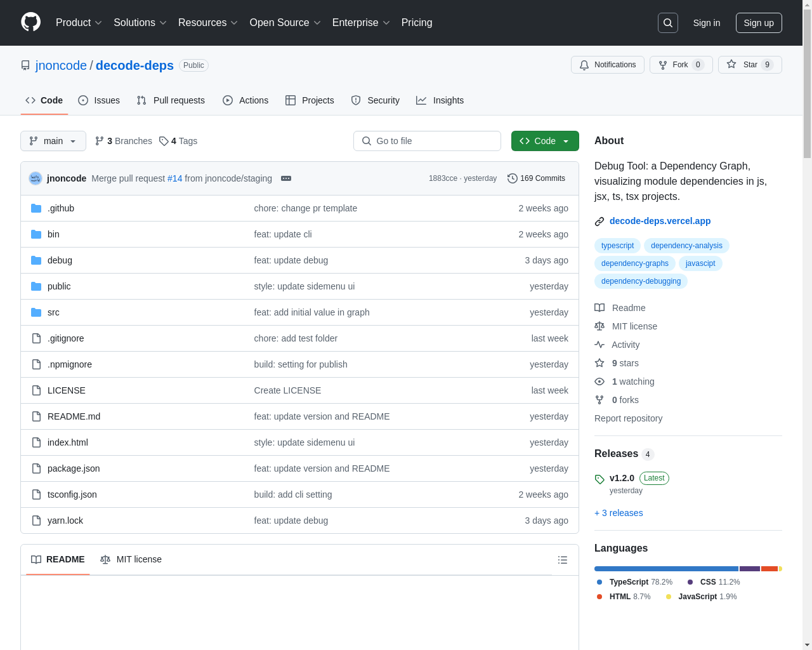
Task: Open commit 'feat: add initial value in graph'
Action: [x=311, y=312]
